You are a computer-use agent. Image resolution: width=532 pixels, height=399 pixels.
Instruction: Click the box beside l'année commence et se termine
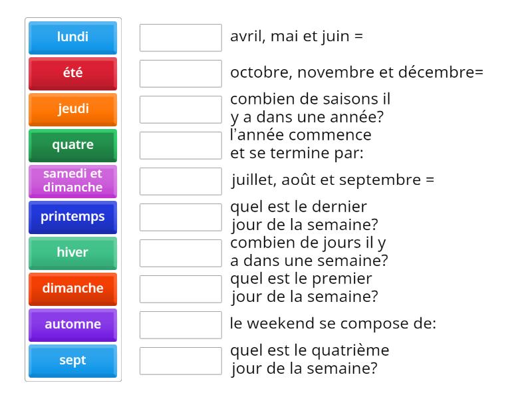click(180, 145)
